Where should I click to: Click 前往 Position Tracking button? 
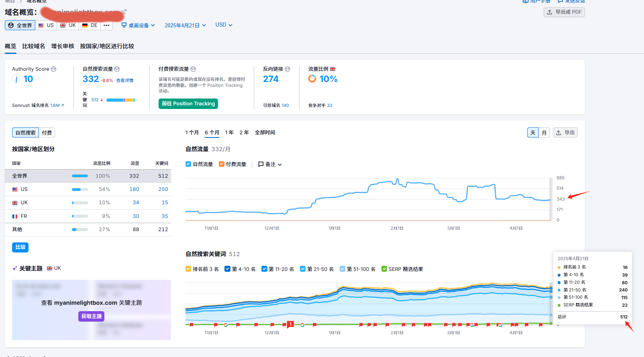pos(188,104)
